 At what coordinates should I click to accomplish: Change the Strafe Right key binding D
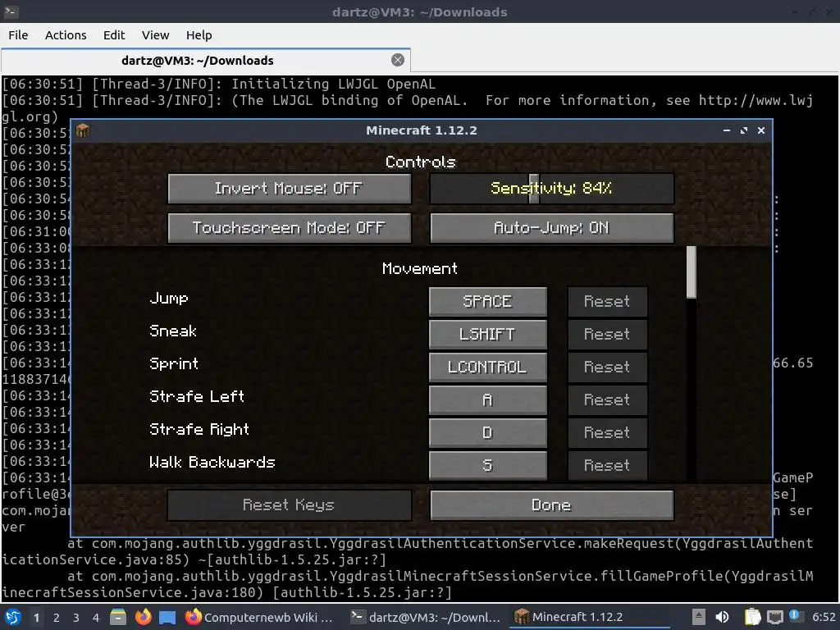tap(487, 432)
